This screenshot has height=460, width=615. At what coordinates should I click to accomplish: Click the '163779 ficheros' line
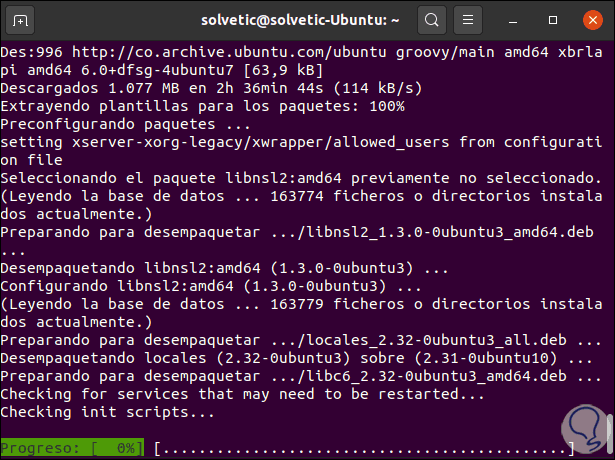(301, 313)
